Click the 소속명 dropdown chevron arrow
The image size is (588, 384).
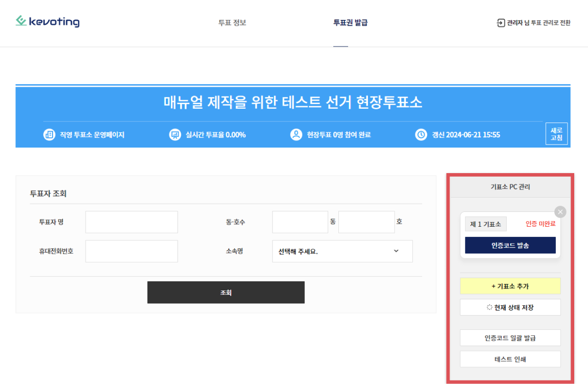396,251
